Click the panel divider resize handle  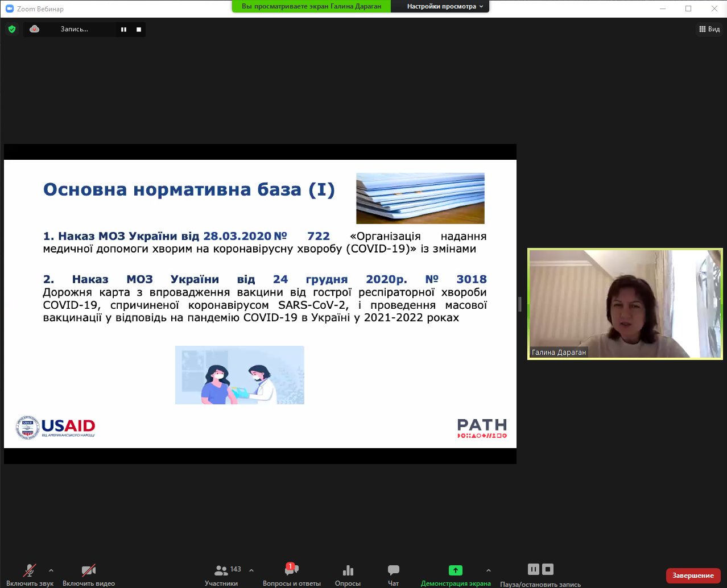point(520,304)
